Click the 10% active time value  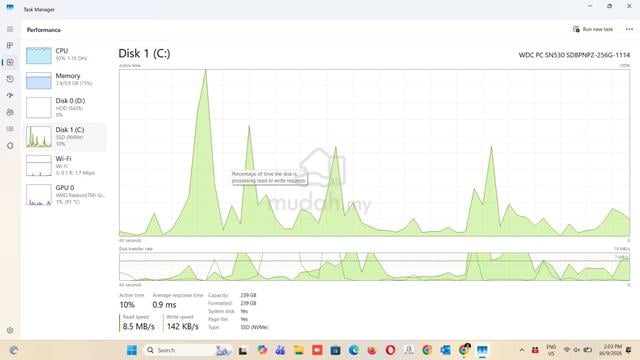click(x=127, y=305)
